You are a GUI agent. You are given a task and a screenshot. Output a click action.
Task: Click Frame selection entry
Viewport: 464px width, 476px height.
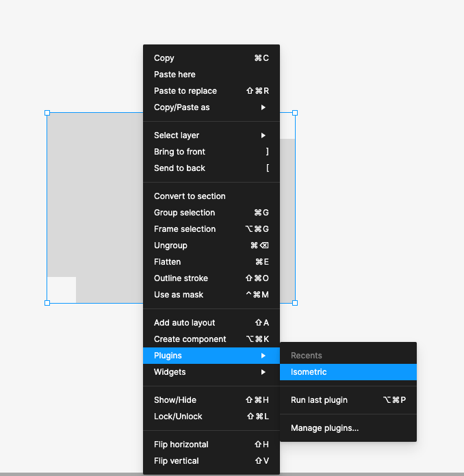point(211,229)
